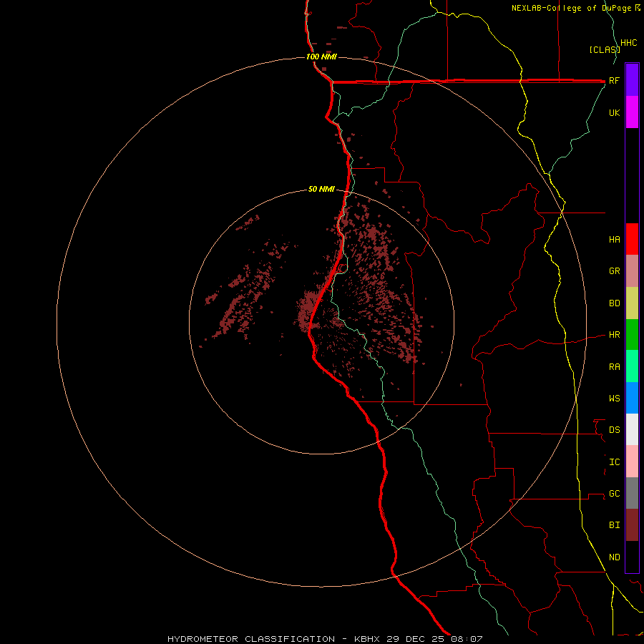Click the DS white legend color swatch
The width and height of the screenshot is (644, 644).
(x=632, y=429)
